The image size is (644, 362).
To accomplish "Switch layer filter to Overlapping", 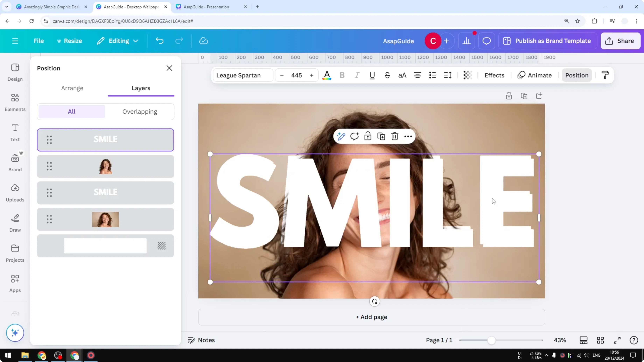I will 139,111.
